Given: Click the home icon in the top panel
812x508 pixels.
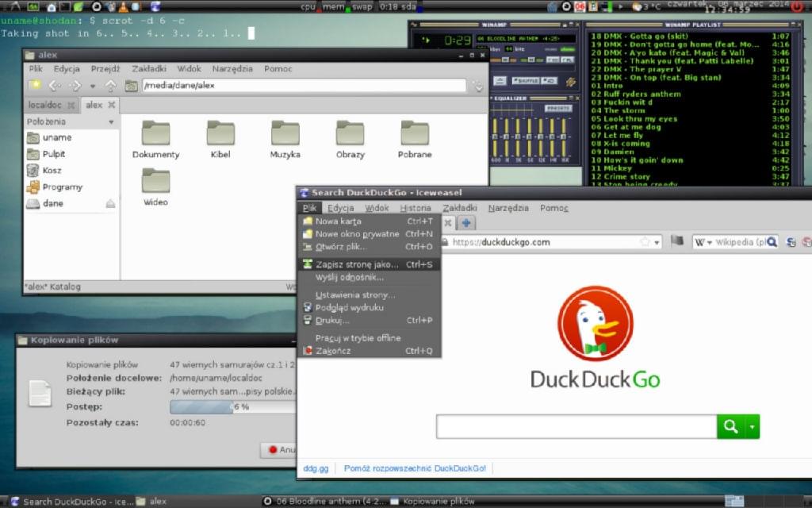Looking at the screenshot, I should [52, 6].
